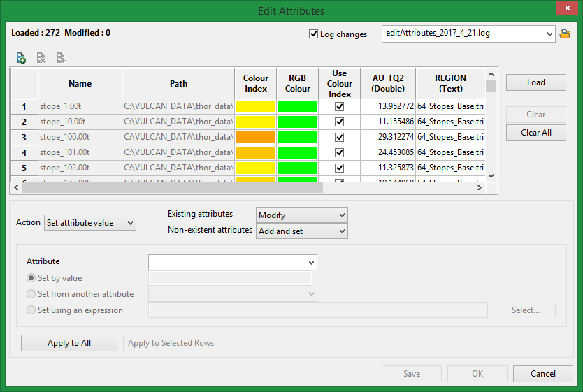Click the table scroll down arrow
583x392 pixels.
click(491, 177)
